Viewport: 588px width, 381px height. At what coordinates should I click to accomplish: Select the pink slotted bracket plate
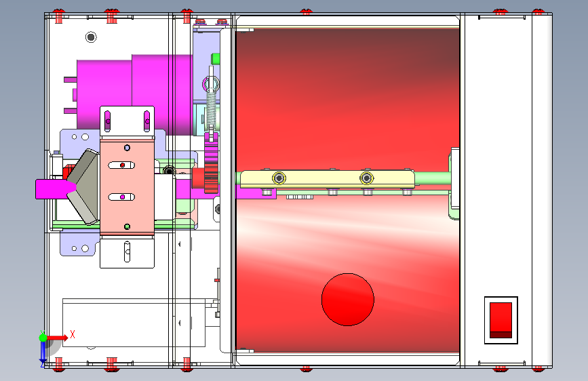tap(127, 186)
